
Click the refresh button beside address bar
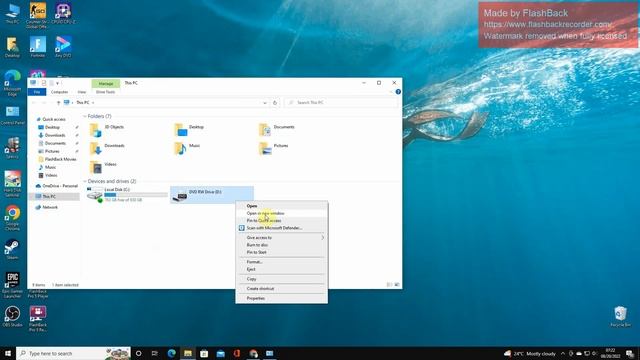(x=275, y=102)
